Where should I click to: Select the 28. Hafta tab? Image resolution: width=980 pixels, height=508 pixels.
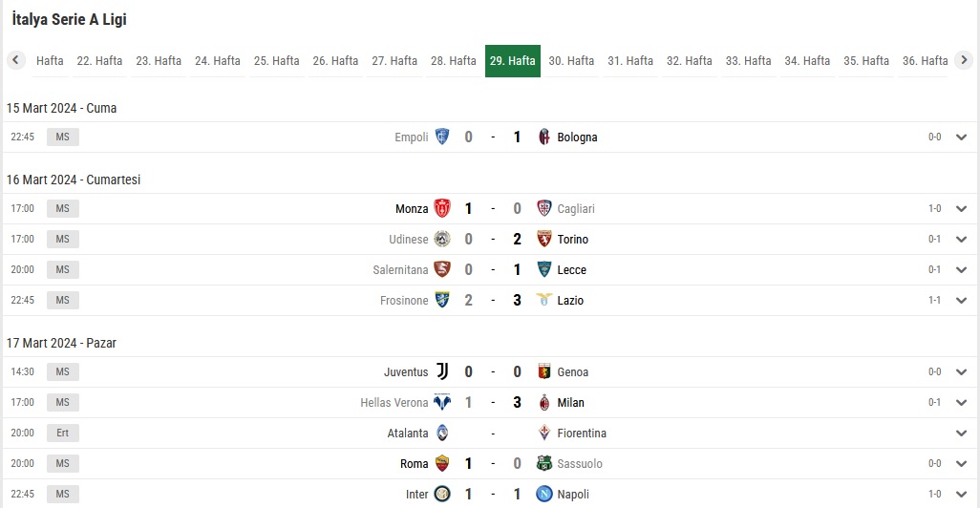point(453,60)
